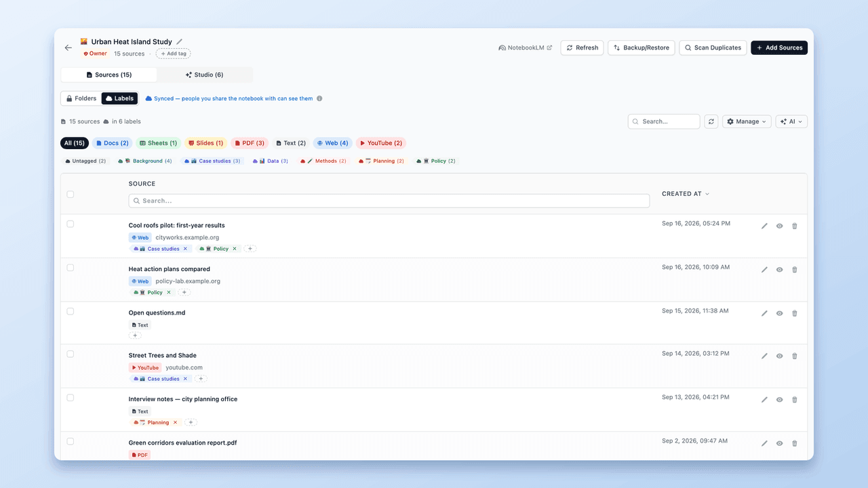Remove Case studies label from Cool roofs pilot
The width and height of the screenshot is (868, 488).
pyautogui.click(x=185, y=249)
